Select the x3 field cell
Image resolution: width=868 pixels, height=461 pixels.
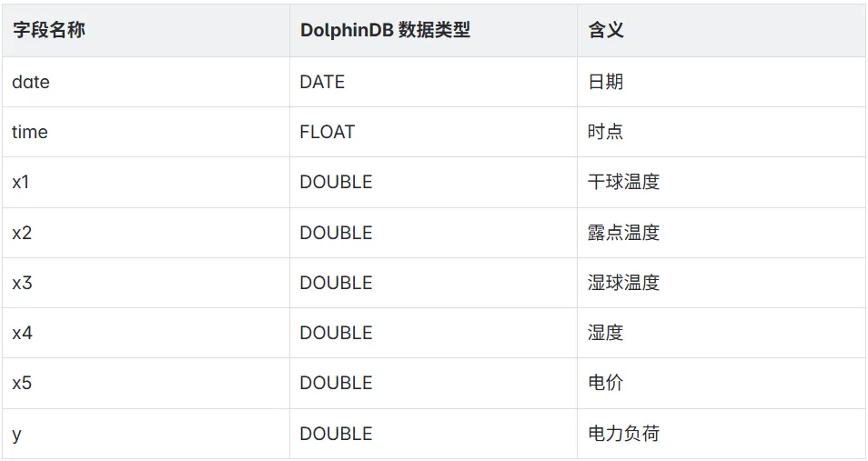click(146, 283)
